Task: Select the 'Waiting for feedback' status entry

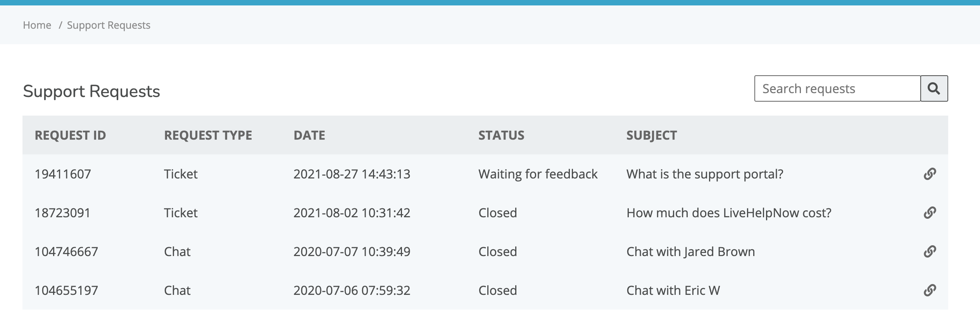Action: point(538,174)
